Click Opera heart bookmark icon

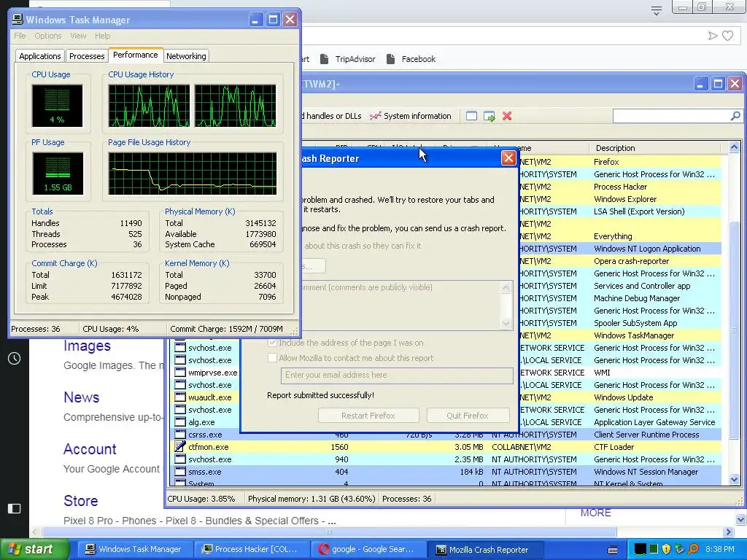(727, 36)
